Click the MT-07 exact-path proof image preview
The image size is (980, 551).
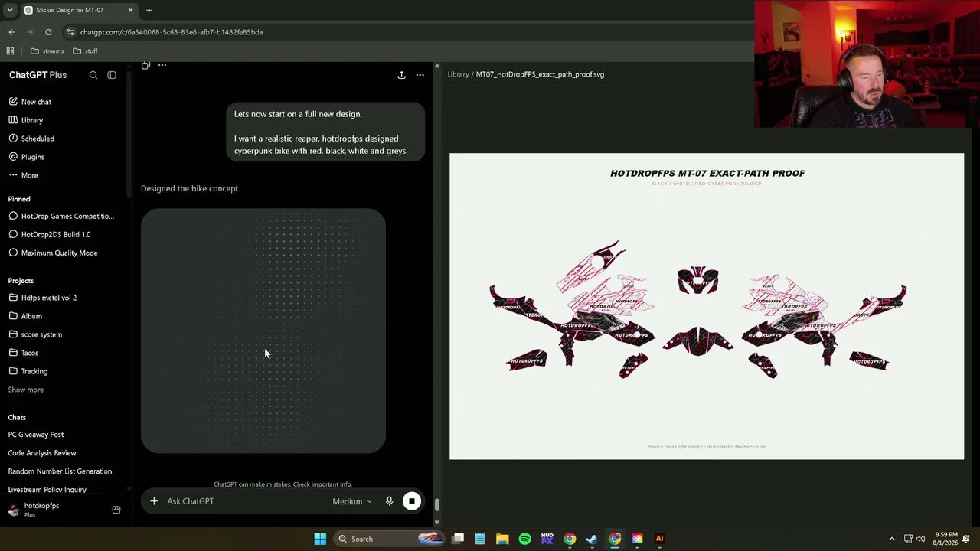tap(707, 306)
